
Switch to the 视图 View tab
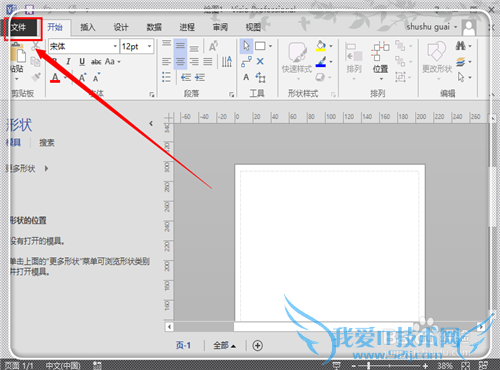pos(253,27)
